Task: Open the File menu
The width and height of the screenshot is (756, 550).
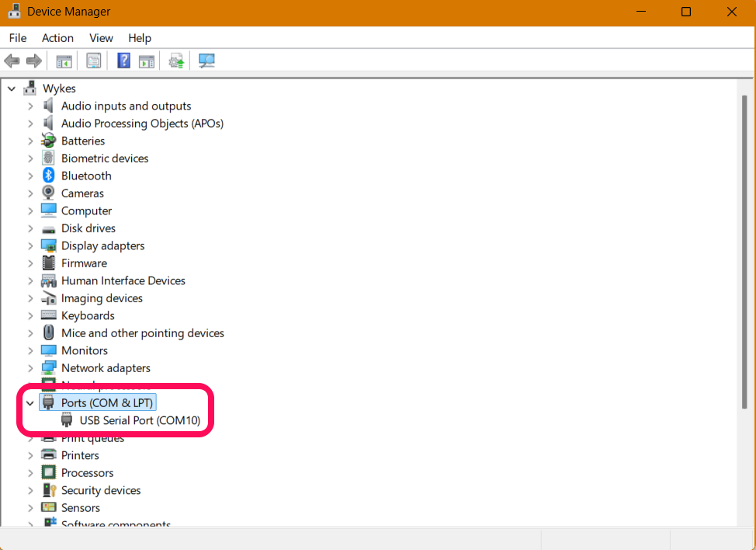Action: click(17, 38)
